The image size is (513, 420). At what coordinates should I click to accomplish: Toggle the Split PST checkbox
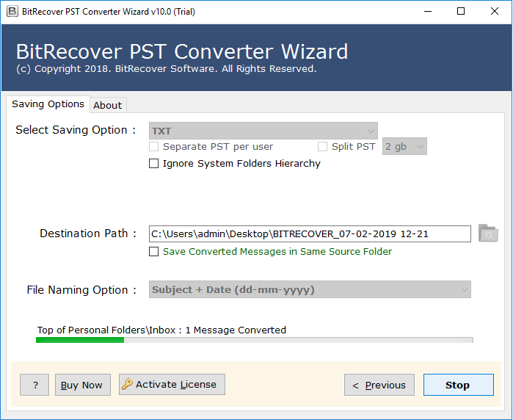[323, 146]
